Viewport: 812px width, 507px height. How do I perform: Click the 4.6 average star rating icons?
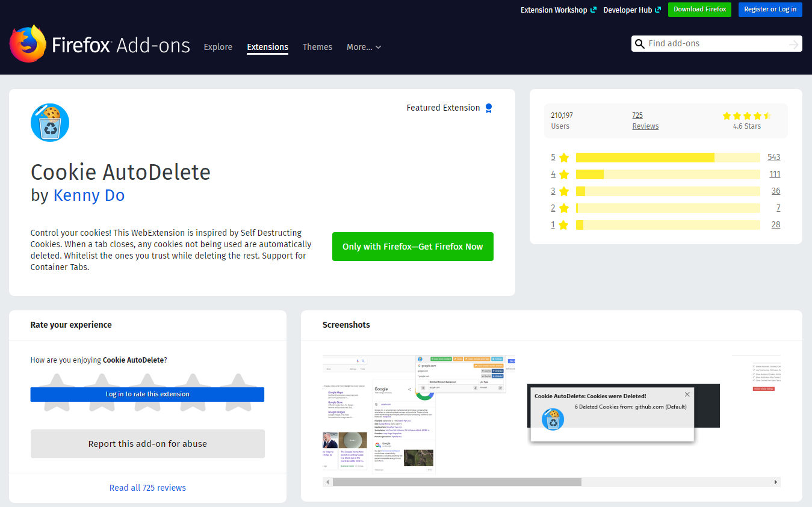click(x=746, y=115)
